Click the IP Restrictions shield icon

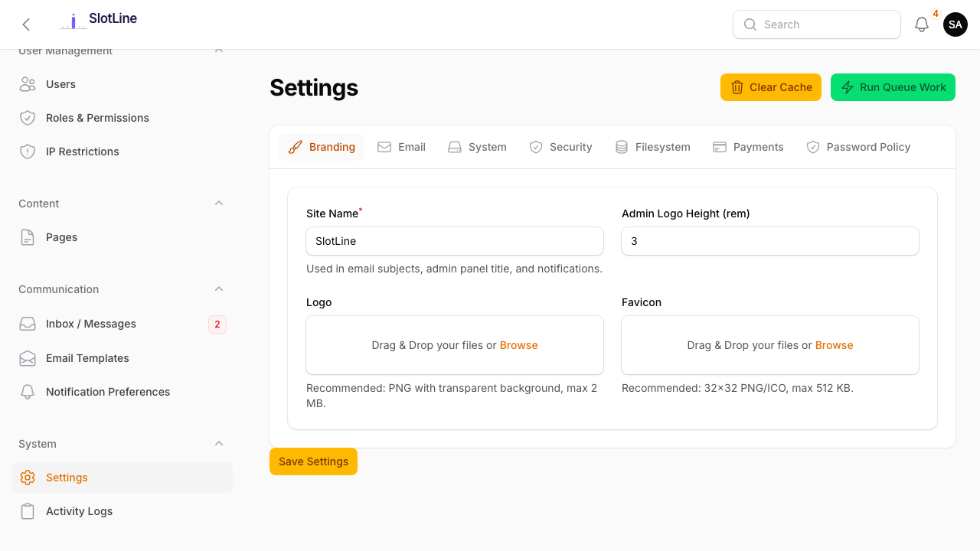tap(28, 152)
